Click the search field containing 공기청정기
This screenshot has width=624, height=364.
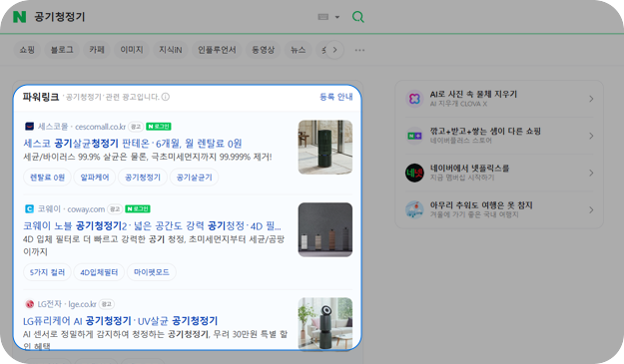tap(171, 17)
